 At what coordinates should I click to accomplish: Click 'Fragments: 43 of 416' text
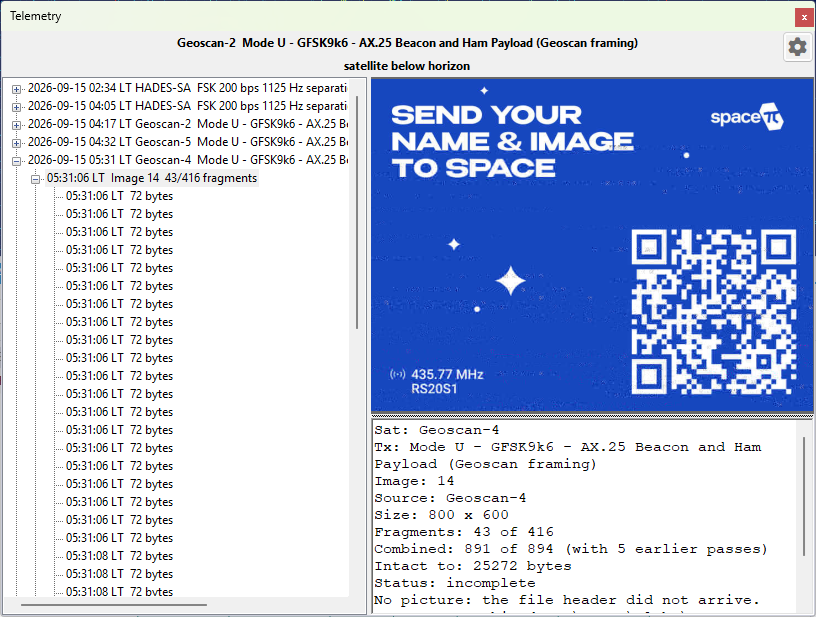[464, 532]
